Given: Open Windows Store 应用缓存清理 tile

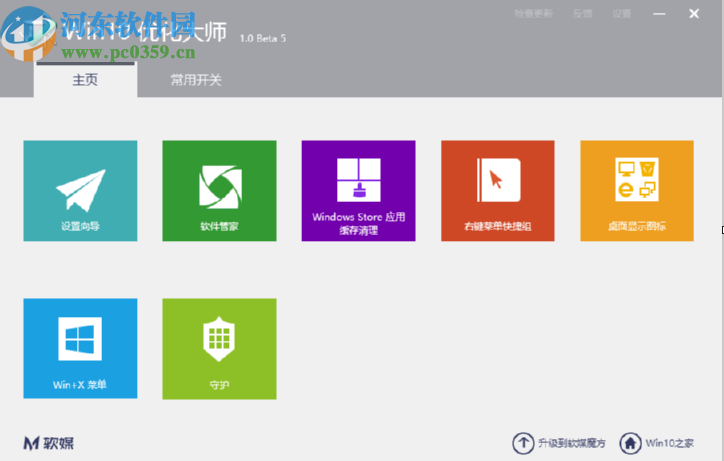Looking at the screenshot, I should [x=358, y=191].
